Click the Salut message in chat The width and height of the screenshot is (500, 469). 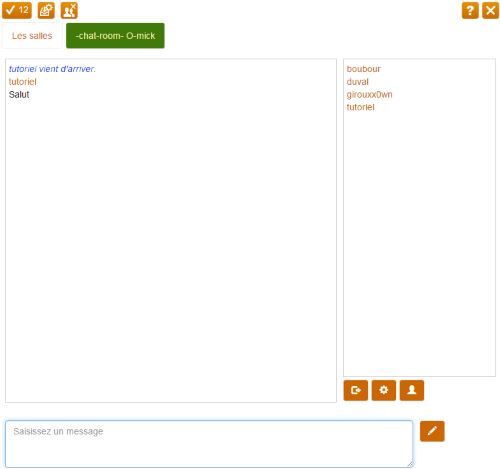19,95
